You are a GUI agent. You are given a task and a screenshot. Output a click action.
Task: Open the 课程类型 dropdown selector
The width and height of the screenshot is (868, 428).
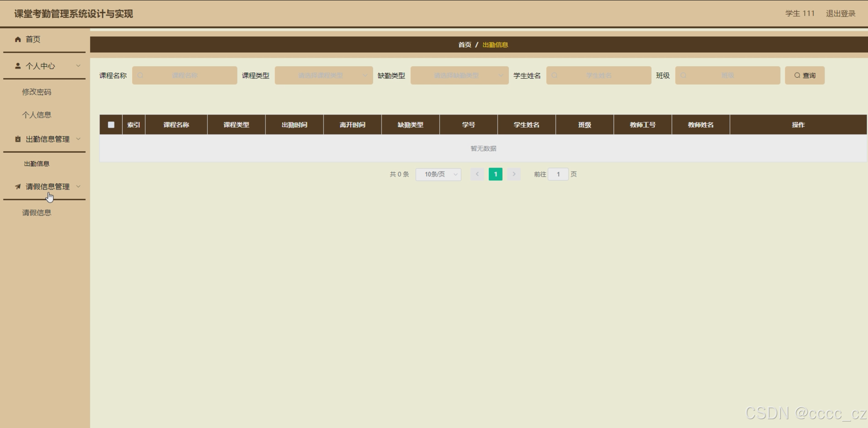324,76
